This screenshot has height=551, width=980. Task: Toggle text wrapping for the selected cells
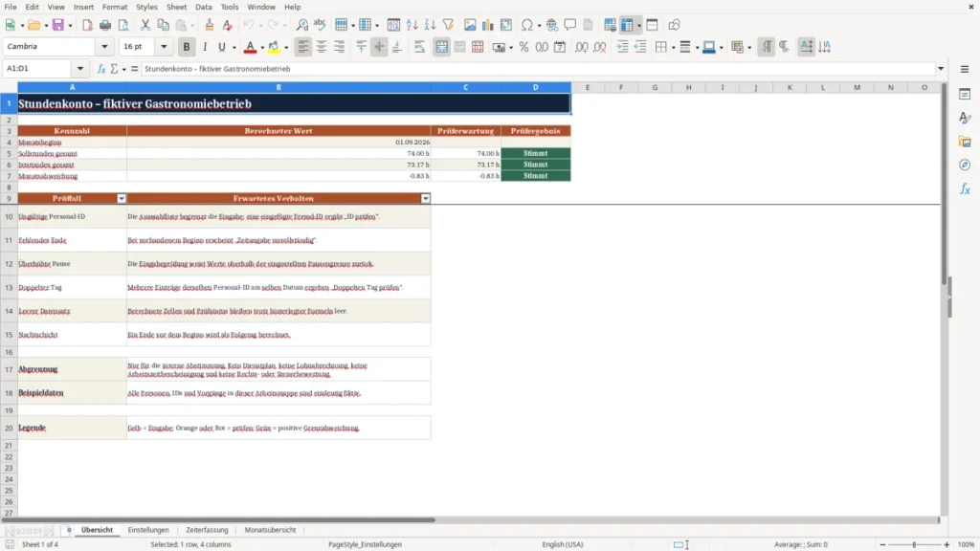(419, 47)
